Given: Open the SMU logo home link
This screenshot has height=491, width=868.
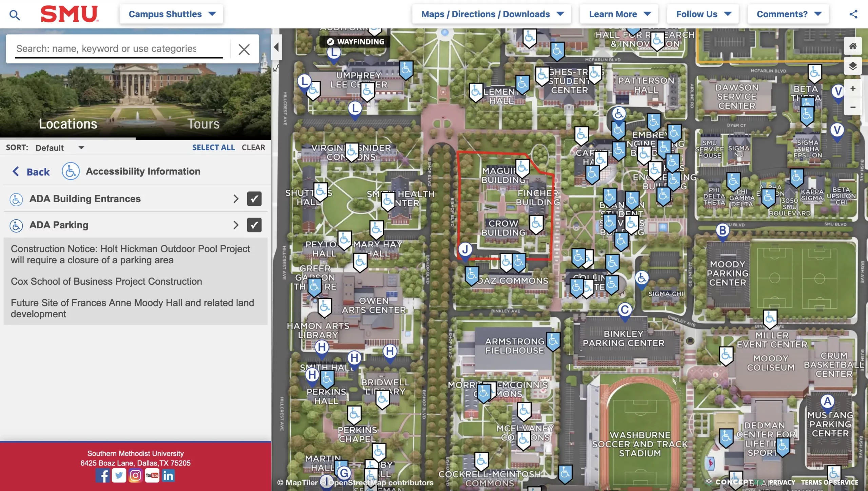Looking at the screenshot, I should 70,14.
